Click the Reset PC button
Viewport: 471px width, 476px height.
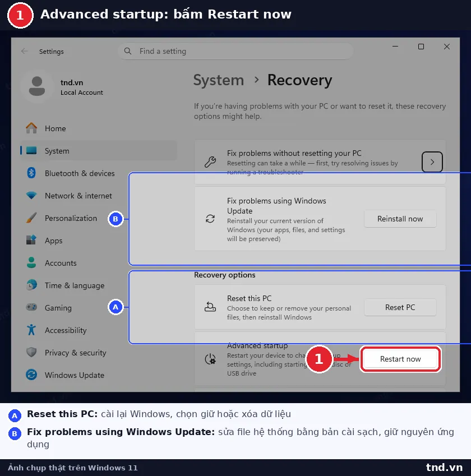(400, 307)
